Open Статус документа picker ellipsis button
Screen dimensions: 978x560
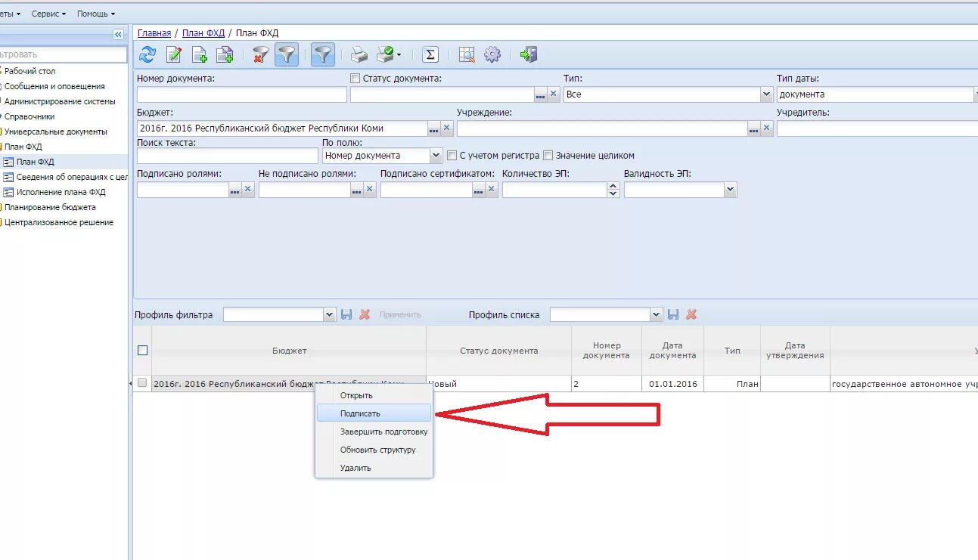click(x=540, y=94)
